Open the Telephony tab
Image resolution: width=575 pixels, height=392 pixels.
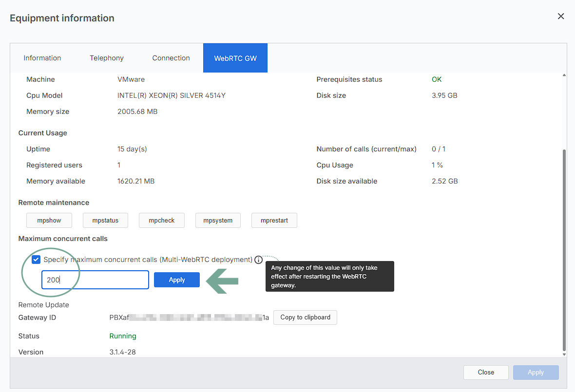(107, 58)
